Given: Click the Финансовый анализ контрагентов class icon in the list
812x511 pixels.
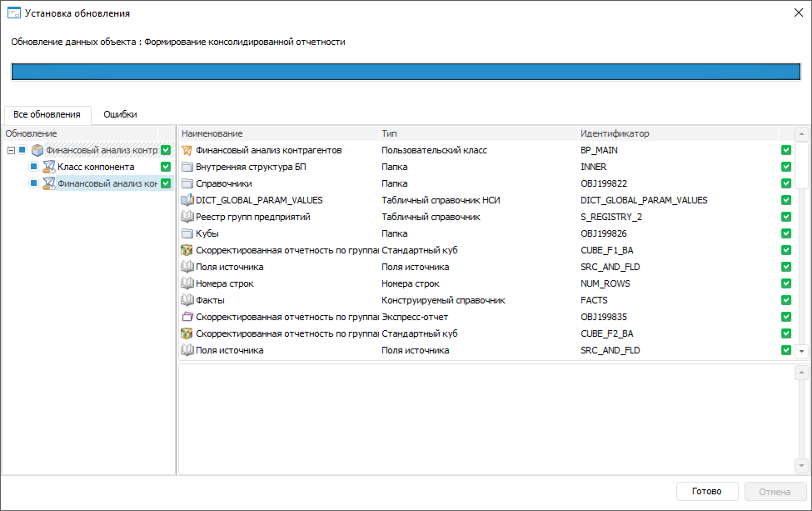Looking at the screenshot, I should point(187,150).
